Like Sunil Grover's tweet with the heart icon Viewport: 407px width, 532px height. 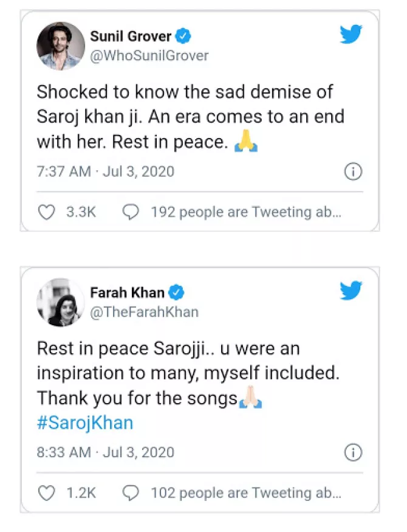47,212
